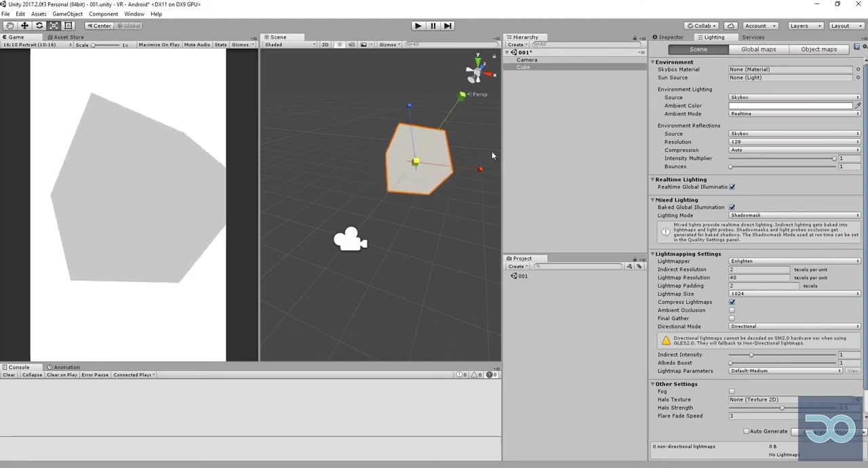This screenshot has width=868, height=468.
Task: Toggle scene audio speaker icon
Action: [x=351, y=45]
